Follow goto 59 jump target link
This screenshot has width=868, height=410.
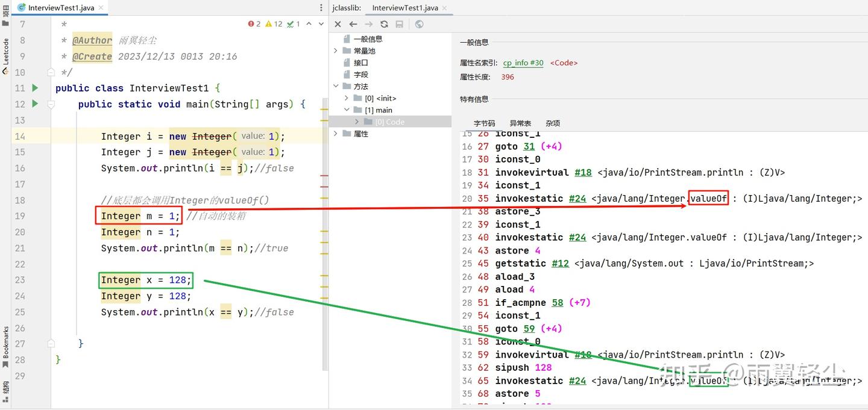(x=529, y=329)
